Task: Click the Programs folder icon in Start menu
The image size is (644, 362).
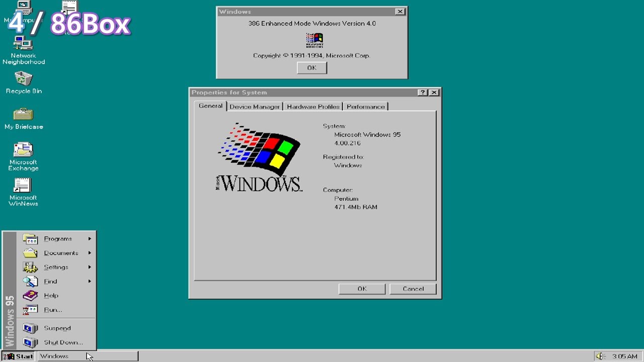Action: coord(30,239)
